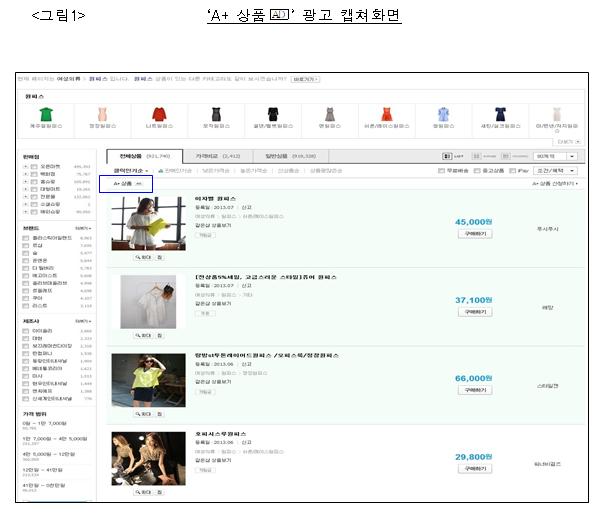The image size is (598, 520).
Task: Click 구매하기 button for the 45,000원 dress
Action: (x=475, y=234)
